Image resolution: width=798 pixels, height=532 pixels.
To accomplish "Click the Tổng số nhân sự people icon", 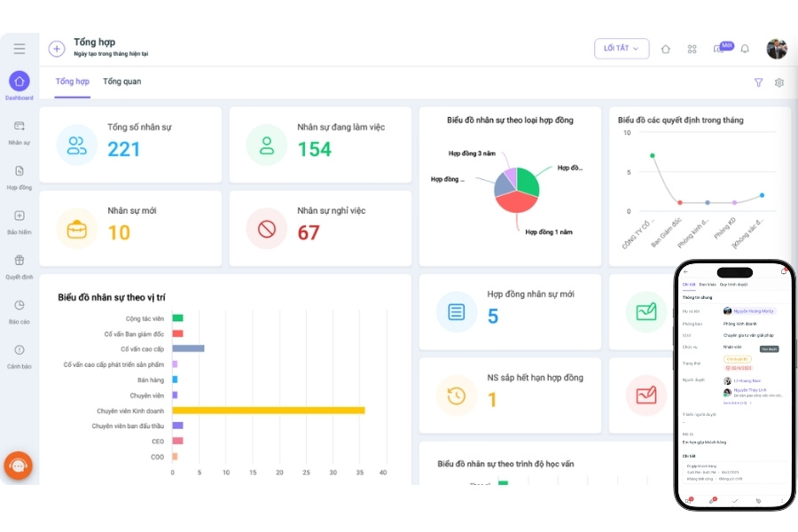I will 77,145.
